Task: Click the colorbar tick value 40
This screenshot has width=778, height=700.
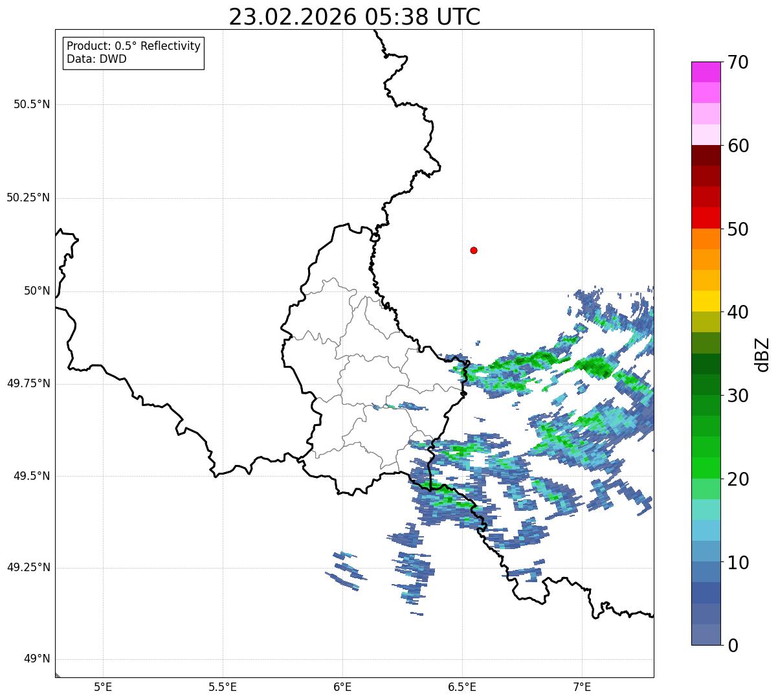Action: [x=738, y=312]
